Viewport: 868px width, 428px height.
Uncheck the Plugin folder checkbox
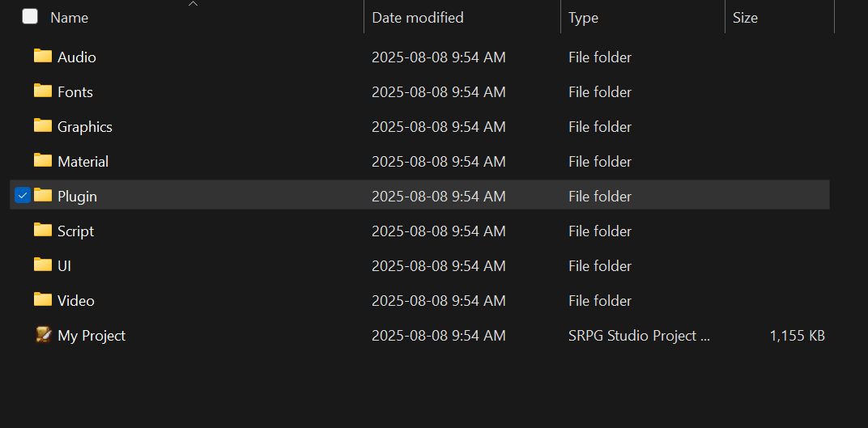[x=23, y=195]
